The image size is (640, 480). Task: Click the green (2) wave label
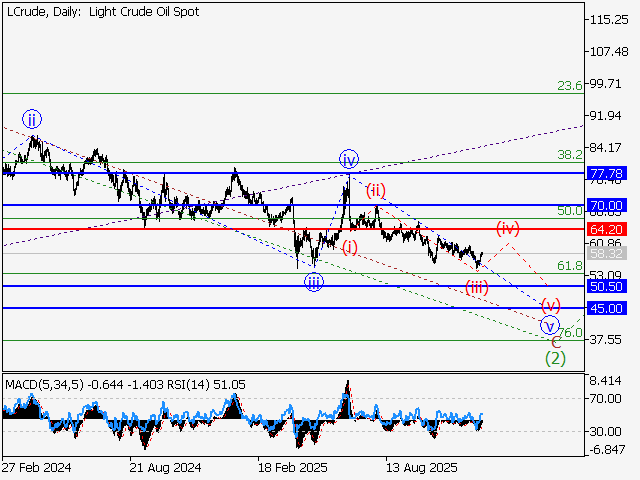coord(555,358)
